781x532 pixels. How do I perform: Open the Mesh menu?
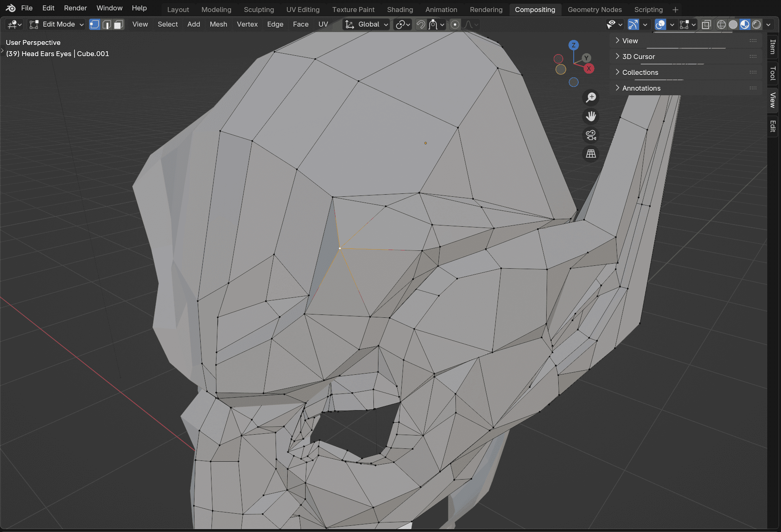coord(218,24)
